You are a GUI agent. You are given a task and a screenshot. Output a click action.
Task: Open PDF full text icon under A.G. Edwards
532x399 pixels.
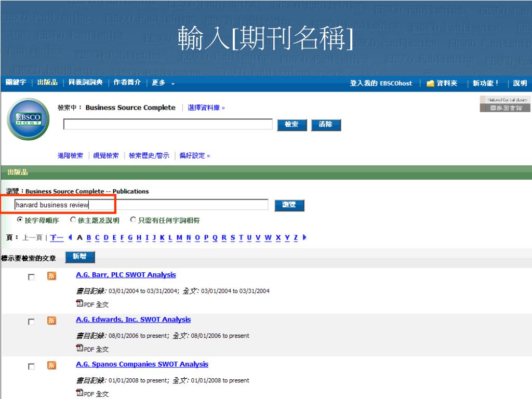click(79, 349)
